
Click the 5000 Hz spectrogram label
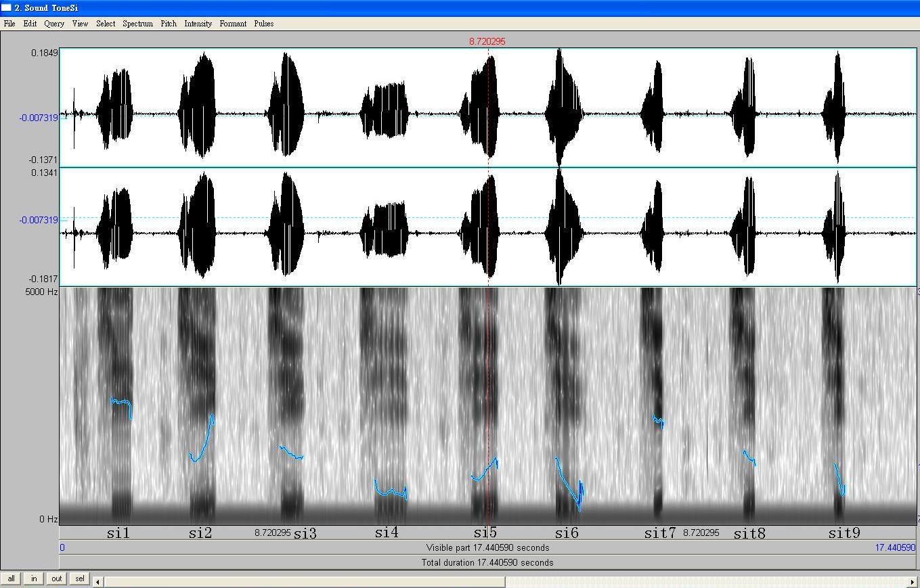41,292
